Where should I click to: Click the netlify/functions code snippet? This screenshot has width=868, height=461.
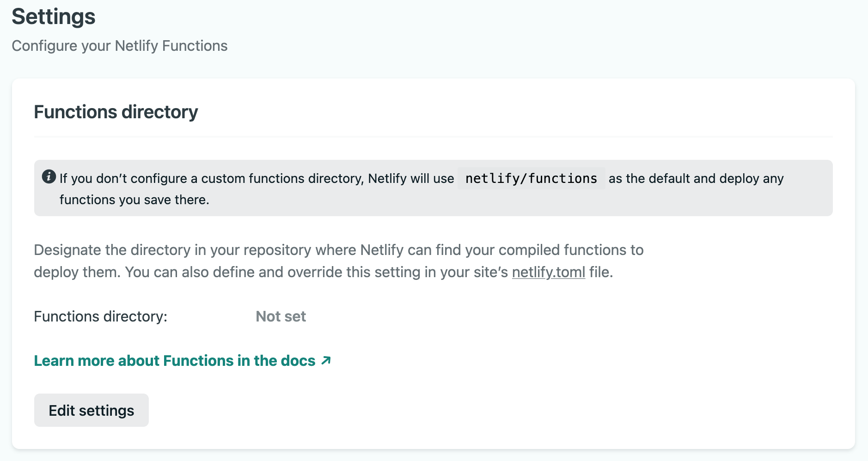(x=531, y=178)
